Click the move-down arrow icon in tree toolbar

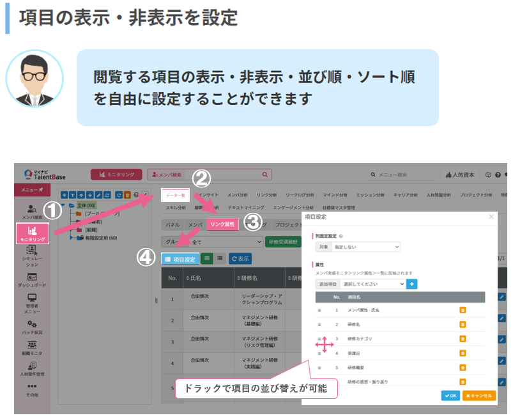[89, 195]
